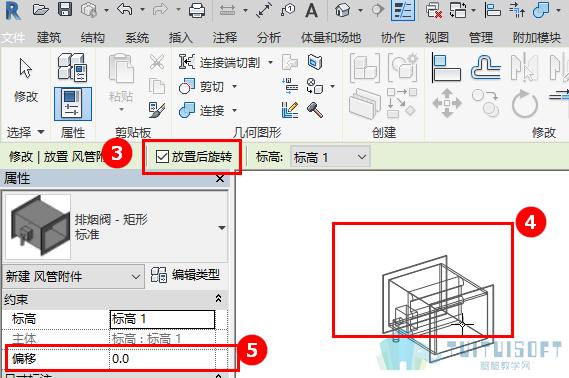Switch to the 建筑 ribbon tab
This screenshot has height=378, width=569.
49,37
